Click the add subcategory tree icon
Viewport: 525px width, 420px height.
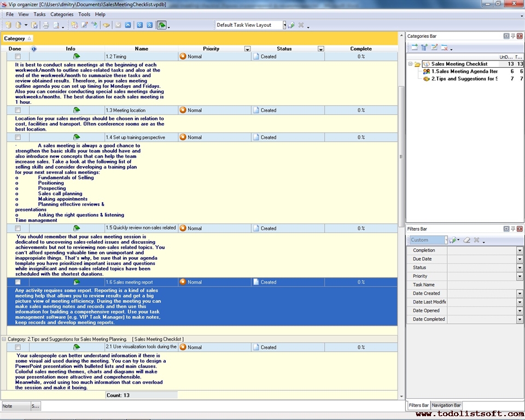click(x=424, y=48)
